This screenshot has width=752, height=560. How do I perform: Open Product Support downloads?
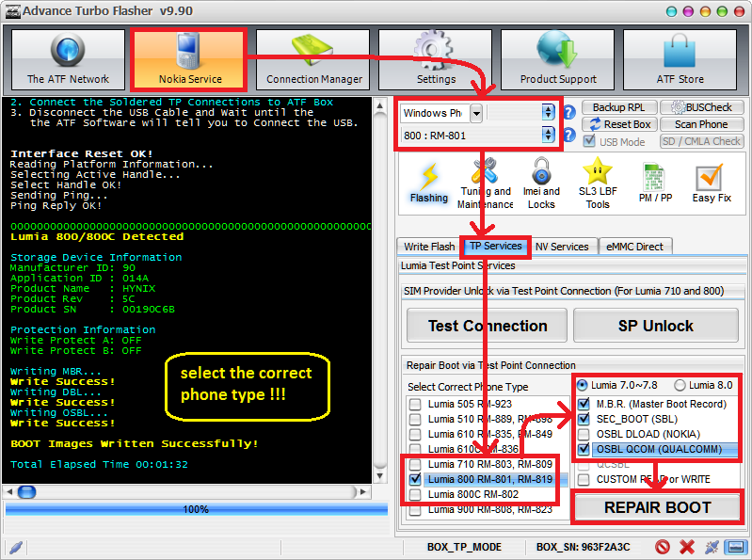click(x=558, y=59)
